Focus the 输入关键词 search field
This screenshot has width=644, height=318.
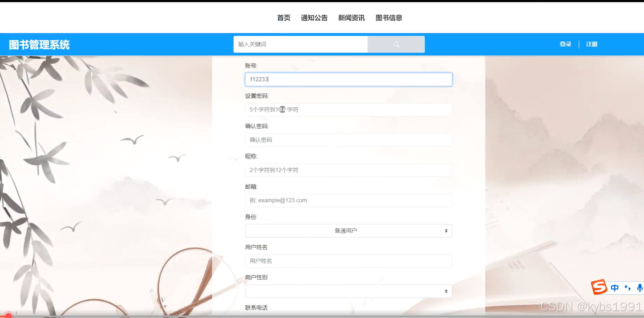point(300,44)
